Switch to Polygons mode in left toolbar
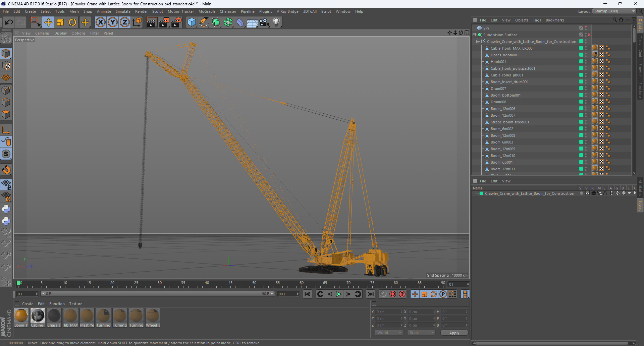Viewport: 644px width, 346px height. (6, 114)
